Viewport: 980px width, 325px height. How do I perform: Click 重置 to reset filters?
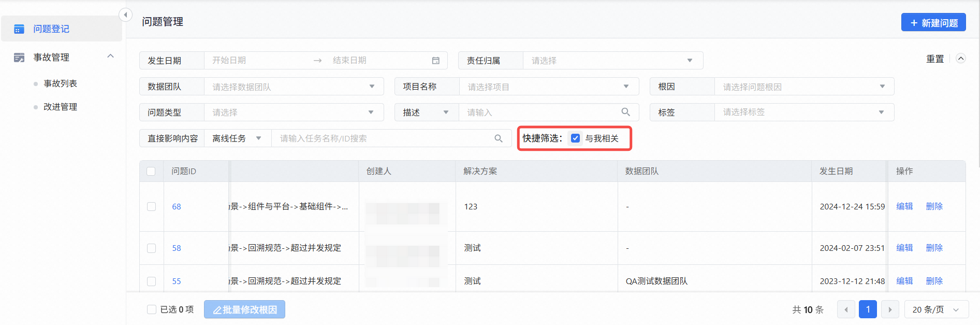point(935,59)
